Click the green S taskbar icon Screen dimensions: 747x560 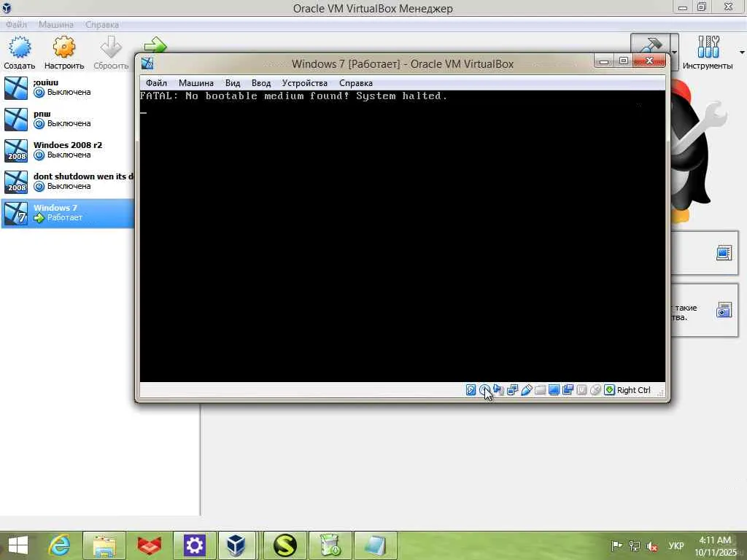(x=285, y=545)
